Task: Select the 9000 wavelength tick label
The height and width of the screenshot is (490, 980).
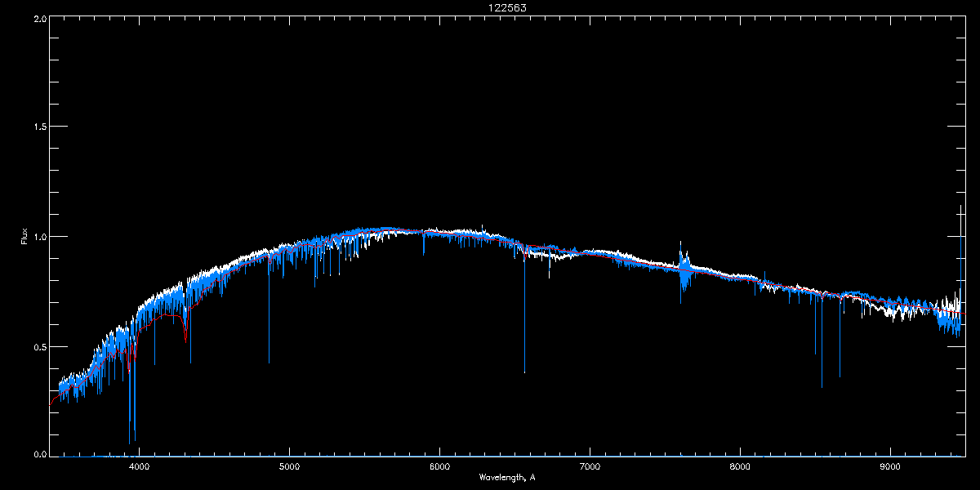Action: pyautogui.click(x=890, y=466)
